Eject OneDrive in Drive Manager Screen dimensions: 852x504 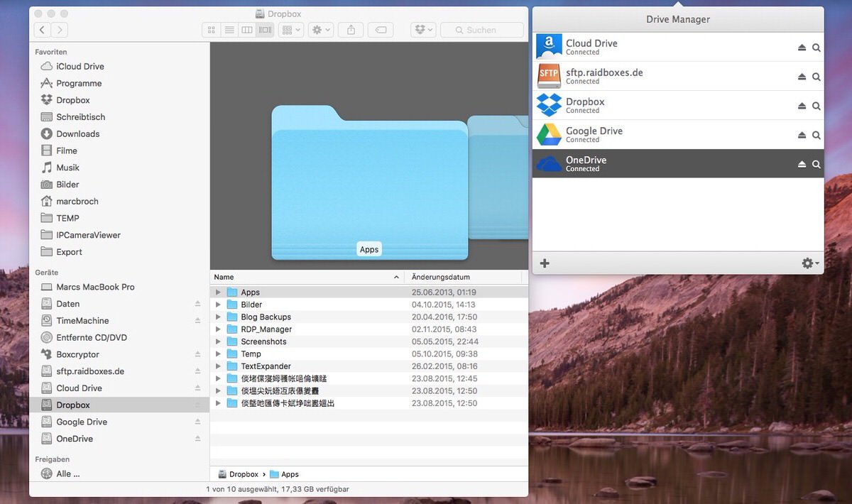(x=802, y=164)
